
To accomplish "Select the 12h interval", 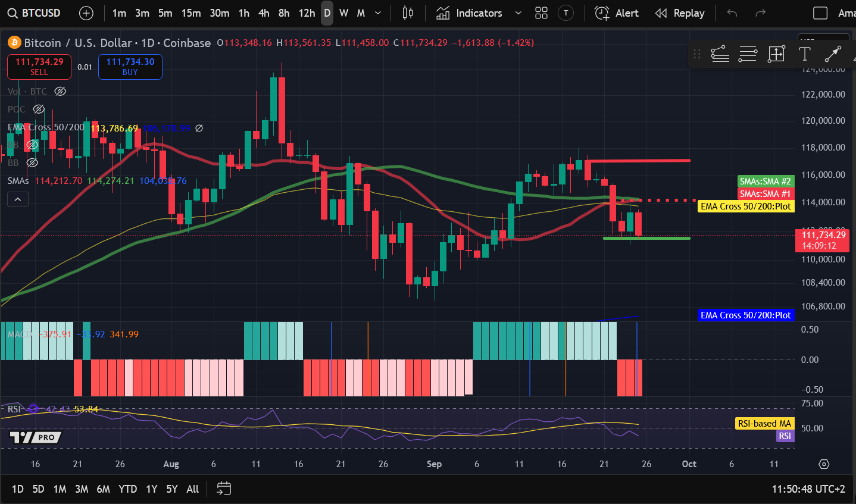I will point(307,13).
